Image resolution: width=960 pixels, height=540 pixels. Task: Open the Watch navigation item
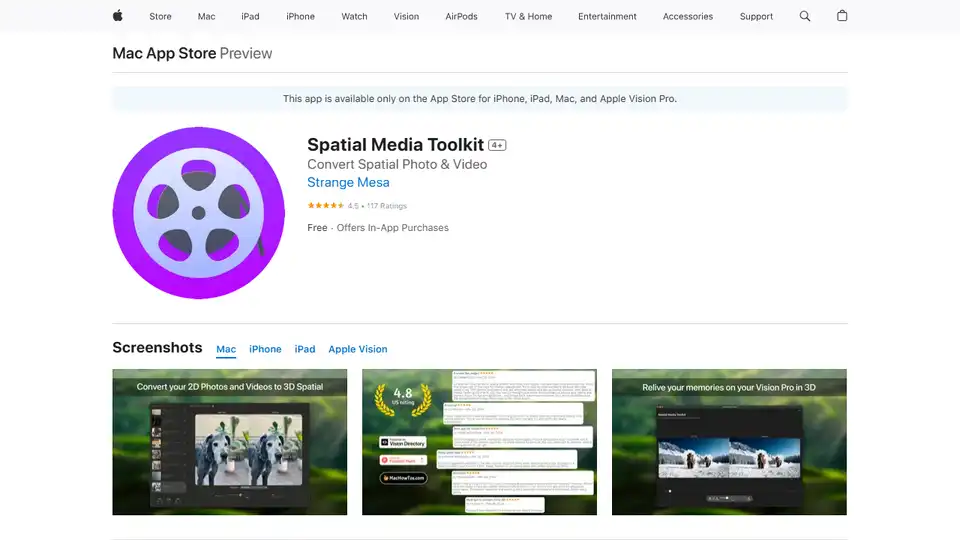click(x=354, y=17)
